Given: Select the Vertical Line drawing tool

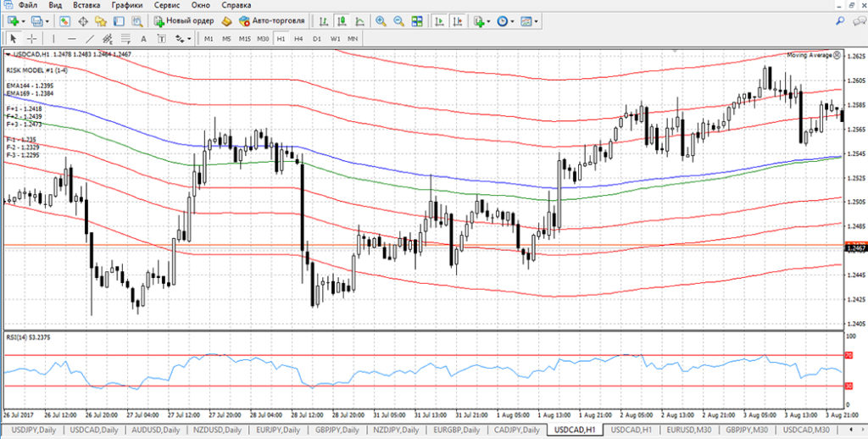Looking at the screenshot, I should pos(53,38).
